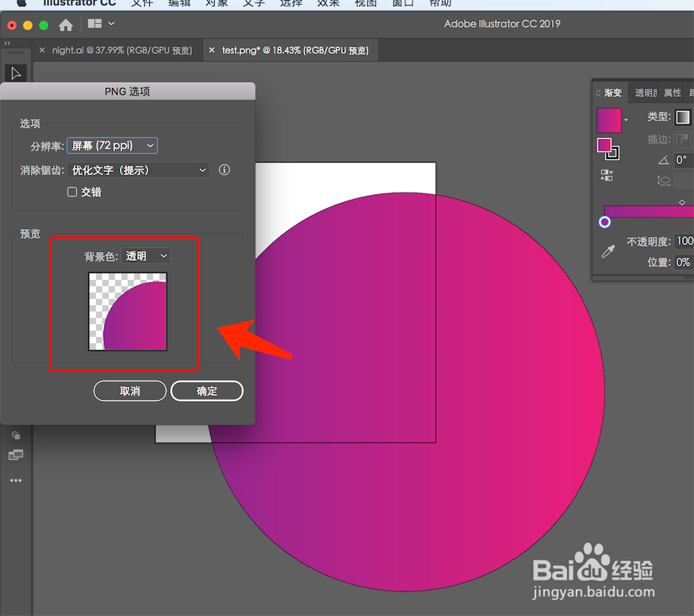
Task: Select the color picker eyedropper icon
Action: tap(608, 251)
